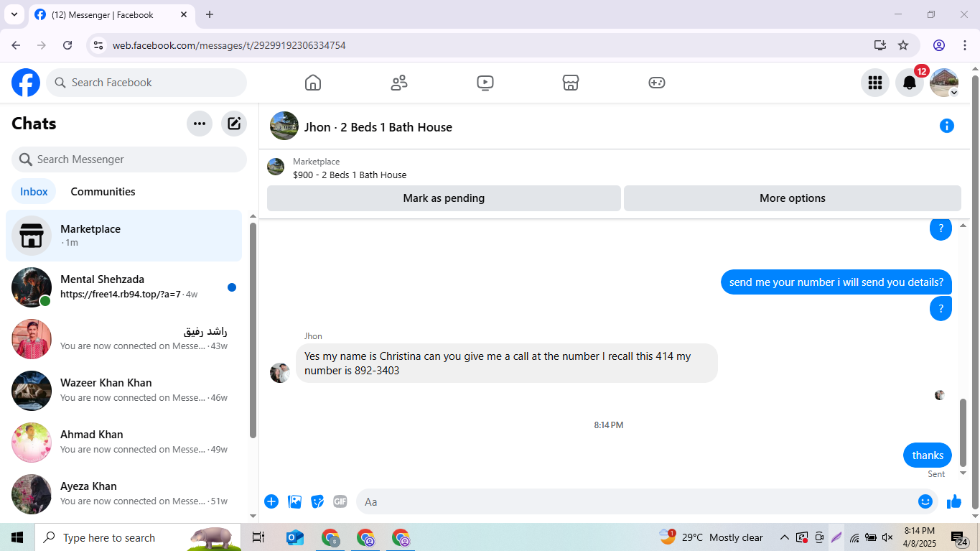Go back with browser back arrow
Viewport: 980px width, 551px height.
[16, 45]
